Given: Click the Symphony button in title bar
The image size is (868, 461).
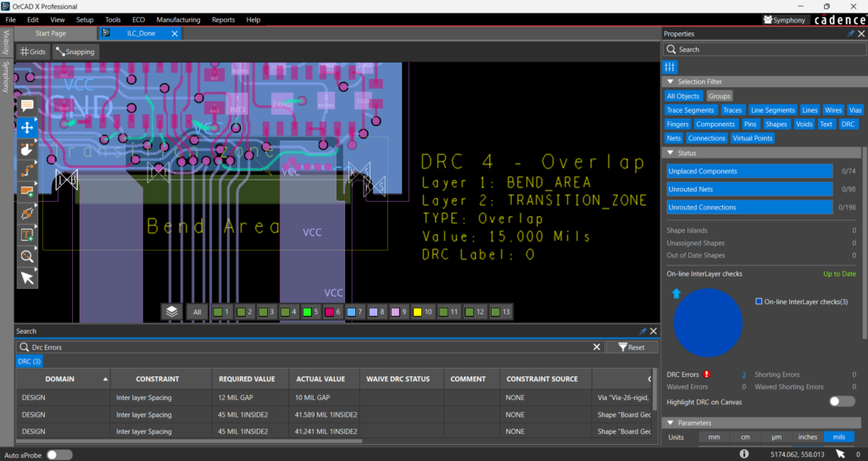Looking at the screenshot, I should [784, 20].
